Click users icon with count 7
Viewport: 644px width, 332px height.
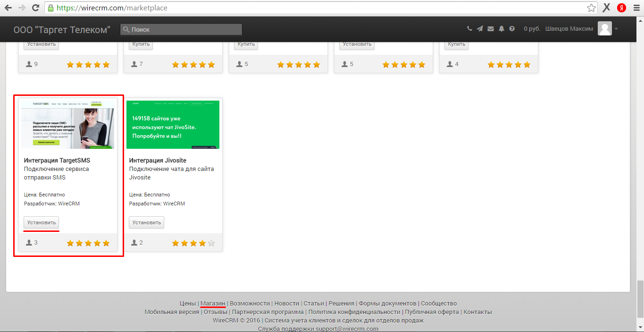coord(134,64)
